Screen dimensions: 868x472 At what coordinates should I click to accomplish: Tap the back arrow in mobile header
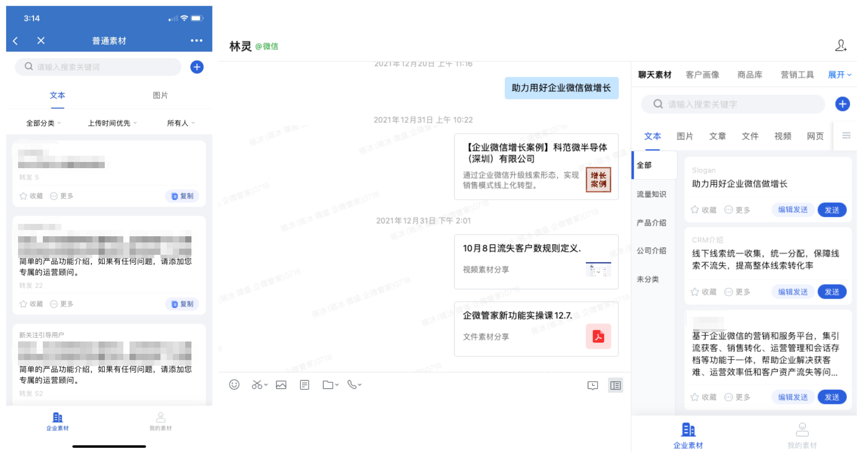(15, 41)
